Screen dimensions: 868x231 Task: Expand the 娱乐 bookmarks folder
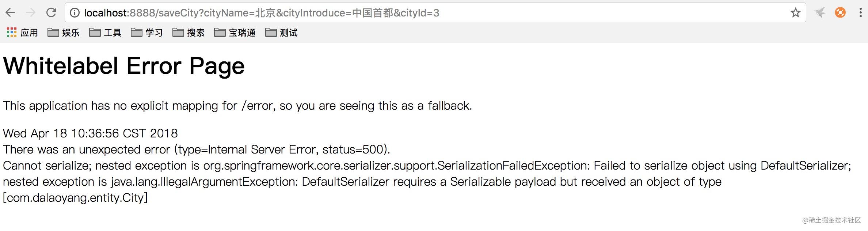click(64, 33)
